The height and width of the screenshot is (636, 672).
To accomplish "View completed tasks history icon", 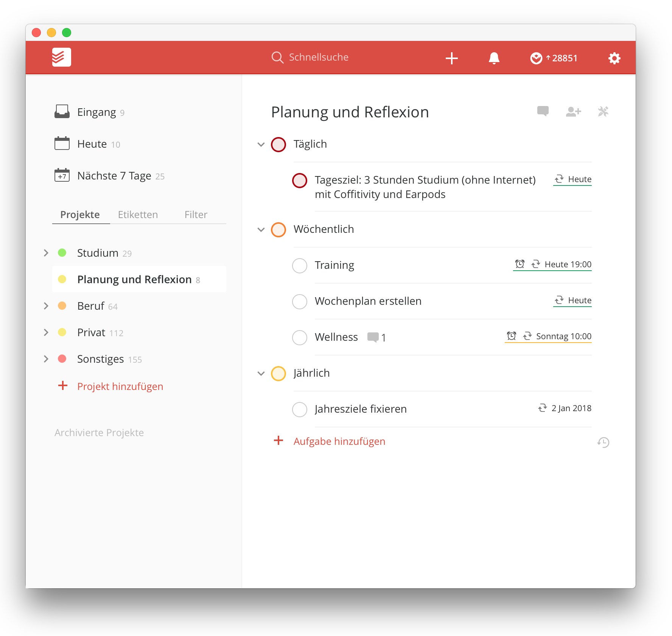I will 603,442.
